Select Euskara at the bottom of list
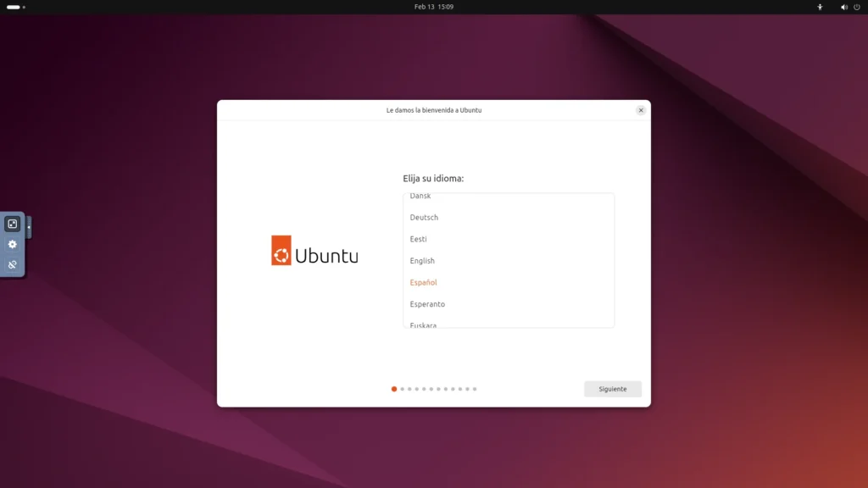This screenshot has width=868, height=488. click(x=423, y=324)
